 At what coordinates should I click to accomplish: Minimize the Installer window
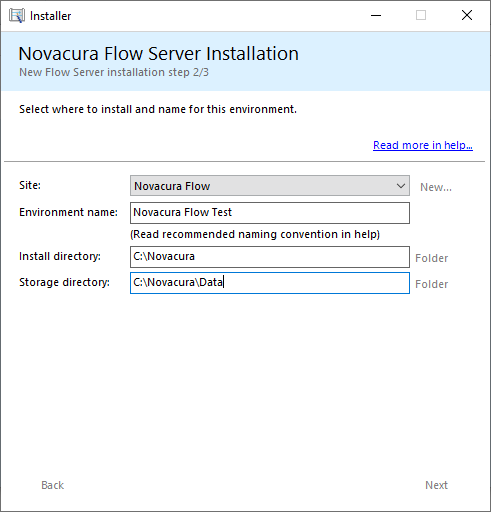(376, 15)
